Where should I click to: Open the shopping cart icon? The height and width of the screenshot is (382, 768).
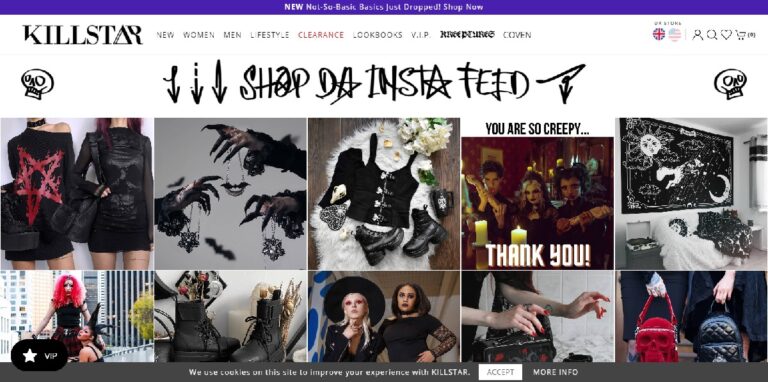pyautogui.click(x=741, y=35)
